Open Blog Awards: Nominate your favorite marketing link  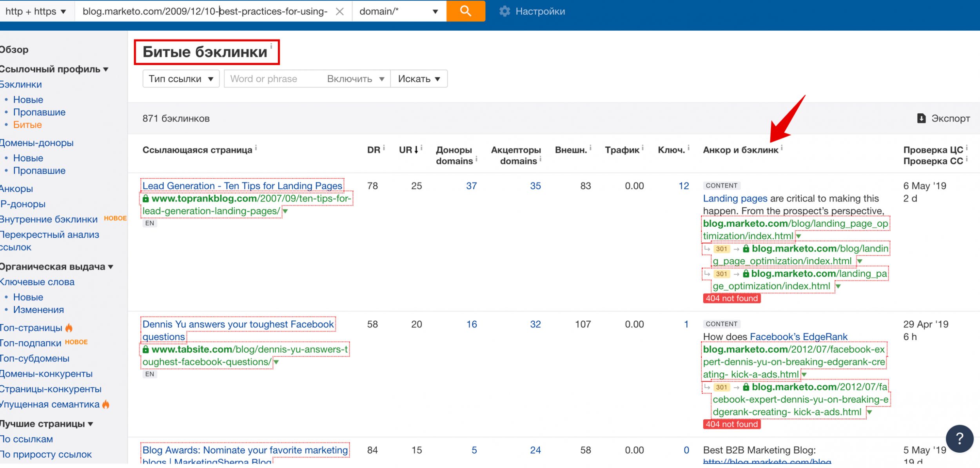click(245, 450)
